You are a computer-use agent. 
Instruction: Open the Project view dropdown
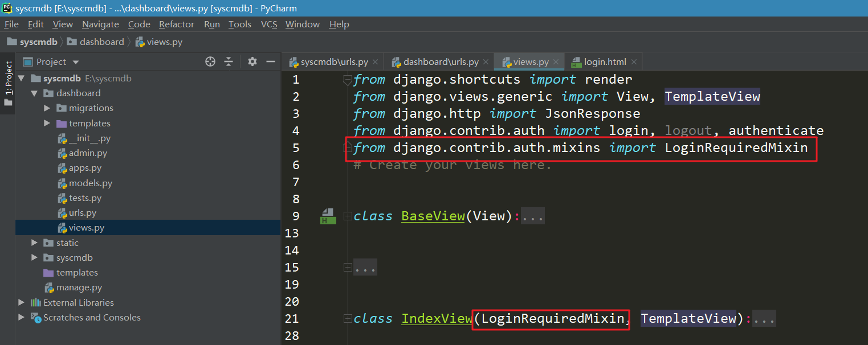click(x=76, y=62)
